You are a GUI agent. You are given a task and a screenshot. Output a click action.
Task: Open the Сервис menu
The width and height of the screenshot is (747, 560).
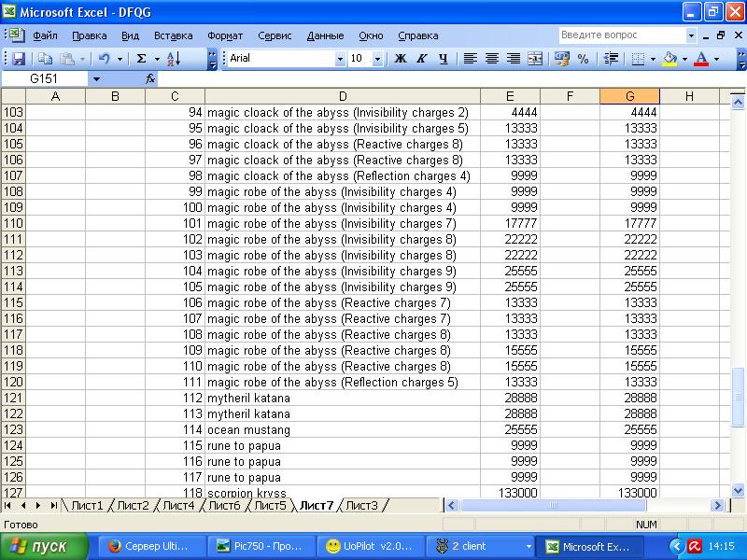point(275,35)
